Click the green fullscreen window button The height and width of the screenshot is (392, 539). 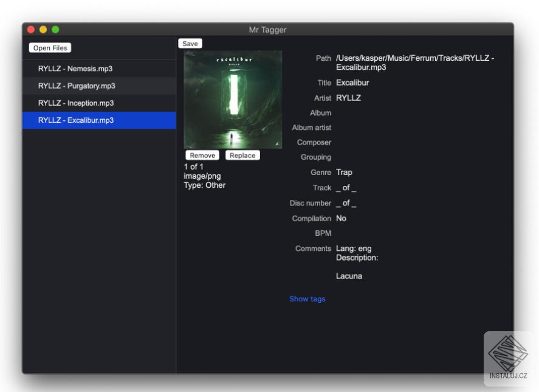55,30
